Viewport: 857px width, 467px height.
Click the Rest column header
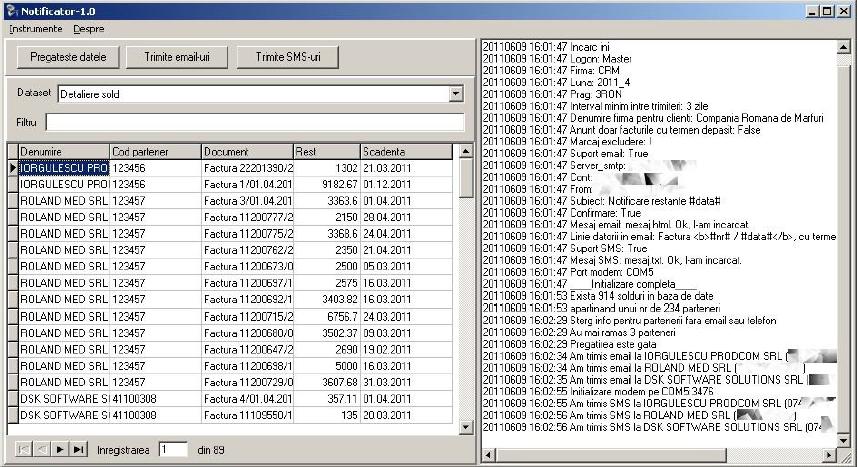point(327,151)
